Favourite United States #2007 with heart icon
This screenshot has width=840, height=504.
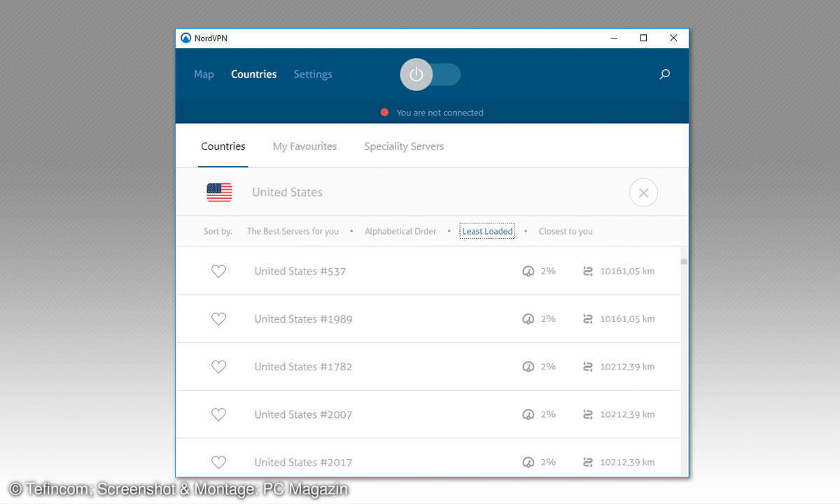[x=218, y=414]
